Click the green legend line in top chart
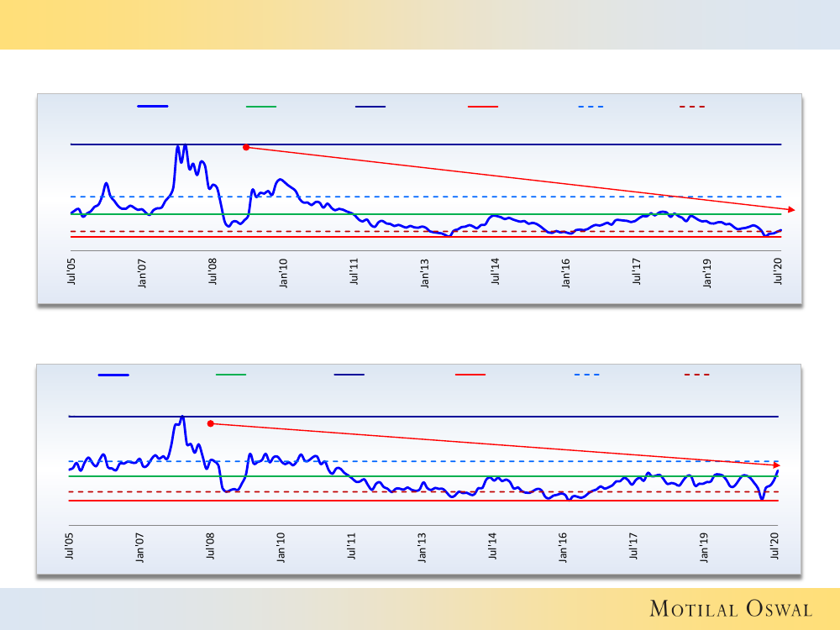This screenshot has height=630, width=840. [260, 107]
